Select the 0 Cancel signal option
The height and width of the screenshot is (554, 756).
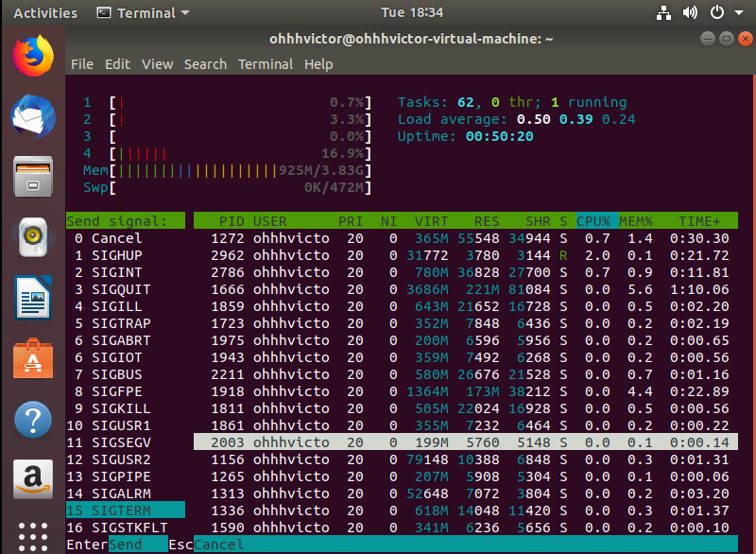point(126,238)
